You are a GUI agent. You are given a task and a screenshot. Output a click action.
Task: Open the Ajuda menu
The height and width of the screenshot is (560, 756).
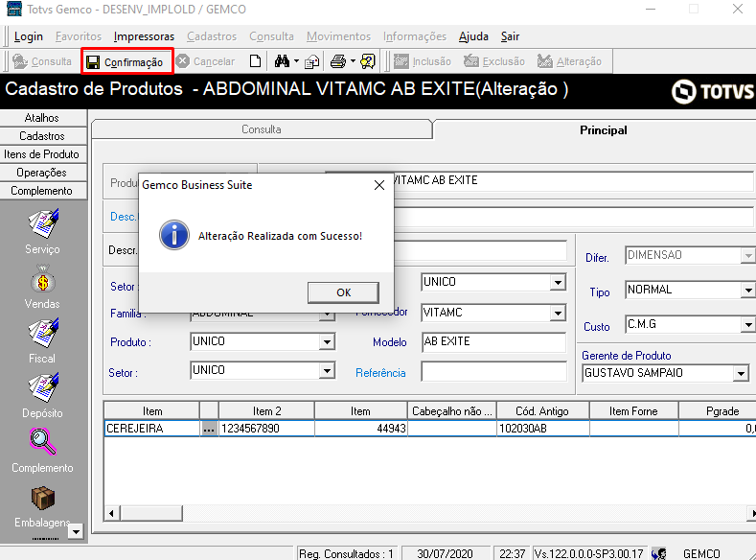point(473,36)
